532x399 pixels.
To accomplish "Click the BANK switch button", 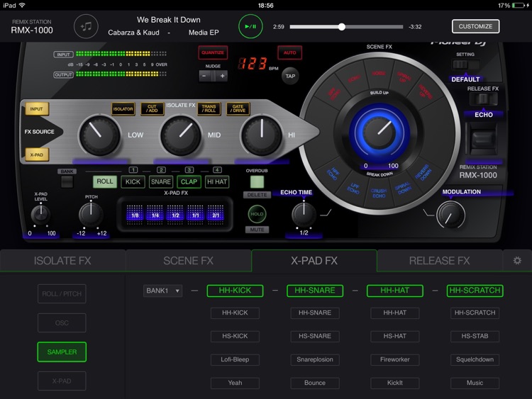I will pos(67,181).
